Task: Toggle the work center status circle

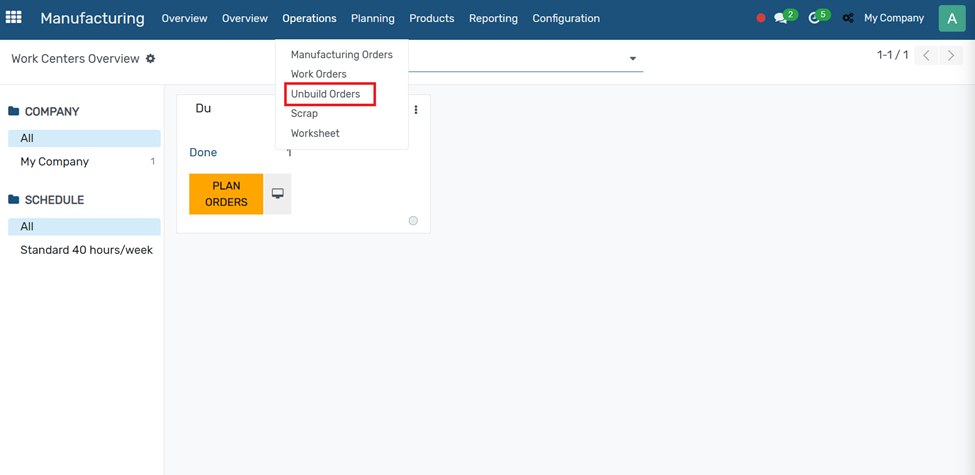Action: pos(413,221)
